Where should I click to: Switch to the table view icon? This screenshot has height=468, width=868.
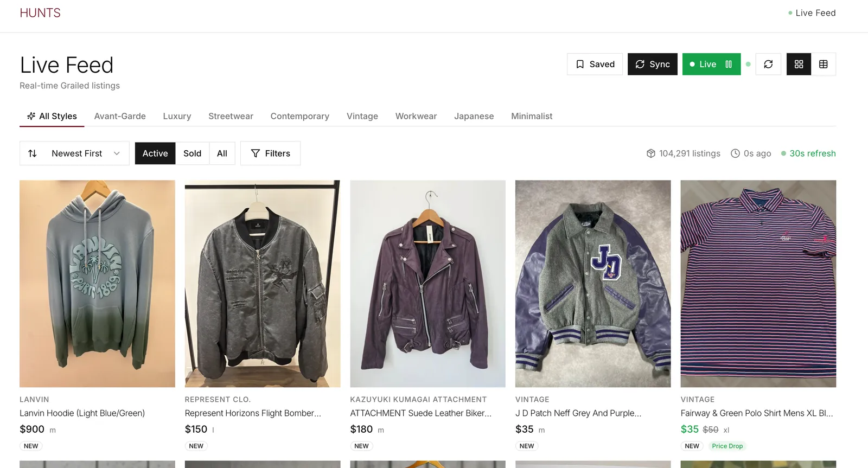click(824, 64)
